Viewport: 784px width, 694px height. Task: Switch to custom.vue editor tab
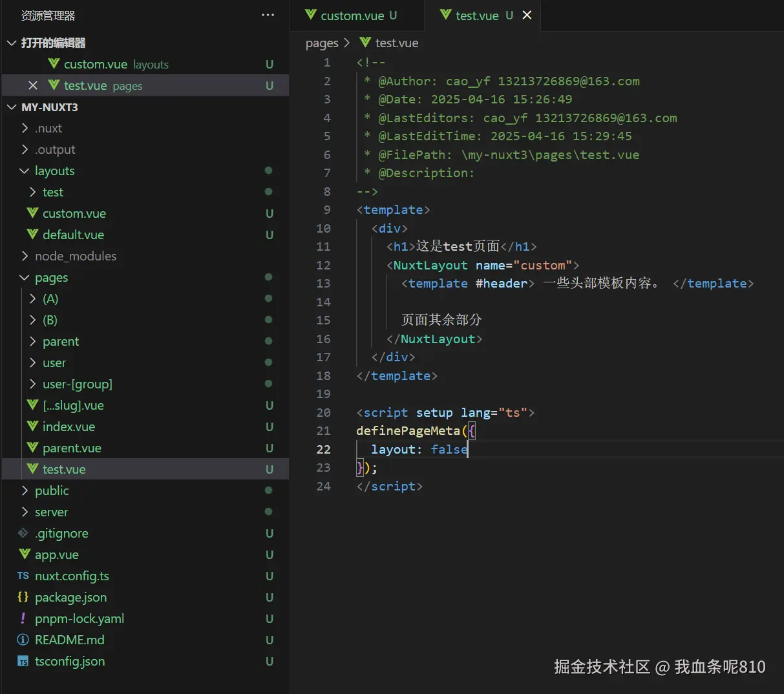pyautogui.click(x=358, y=16)
